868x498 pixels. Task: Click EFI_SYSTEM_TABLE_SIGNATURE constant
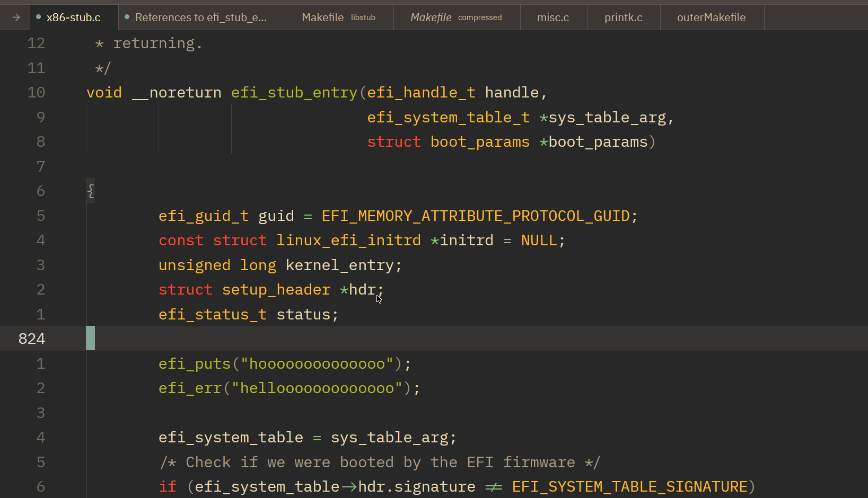click(630, 487)
